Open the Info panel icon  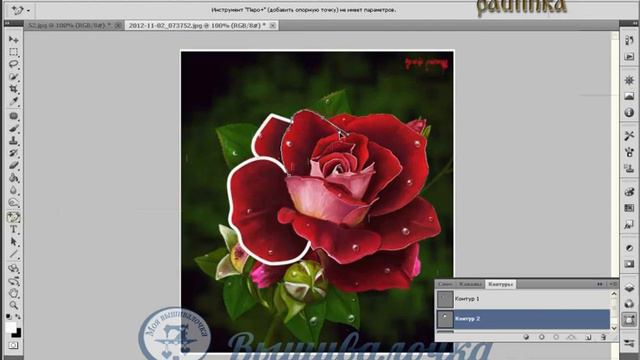(x=629, y=112)
